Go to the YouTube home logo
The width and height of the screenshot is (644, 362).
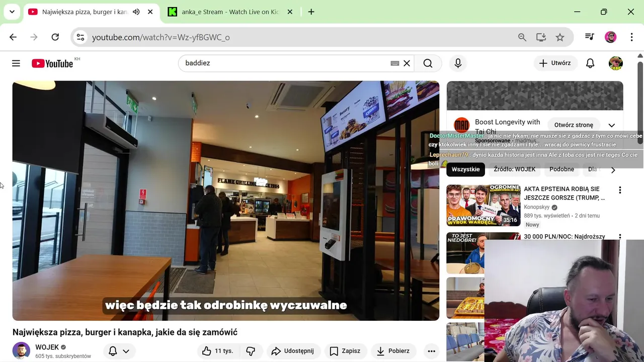pos(52,63)
